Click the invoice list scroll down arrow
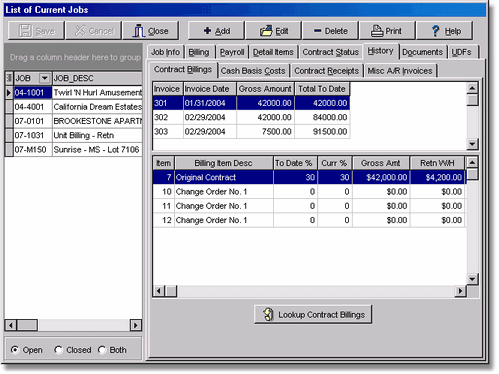The width and height of the screenshot is (499, 374). click(472, 144)
